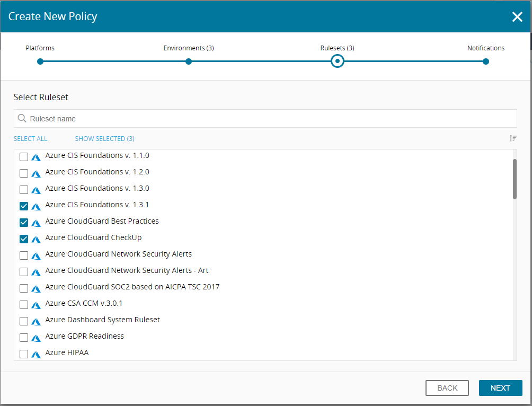Click Azure icon beside GDPR Readiness
The width and height of the screenshot is (532, 406).
coord(36,338)
